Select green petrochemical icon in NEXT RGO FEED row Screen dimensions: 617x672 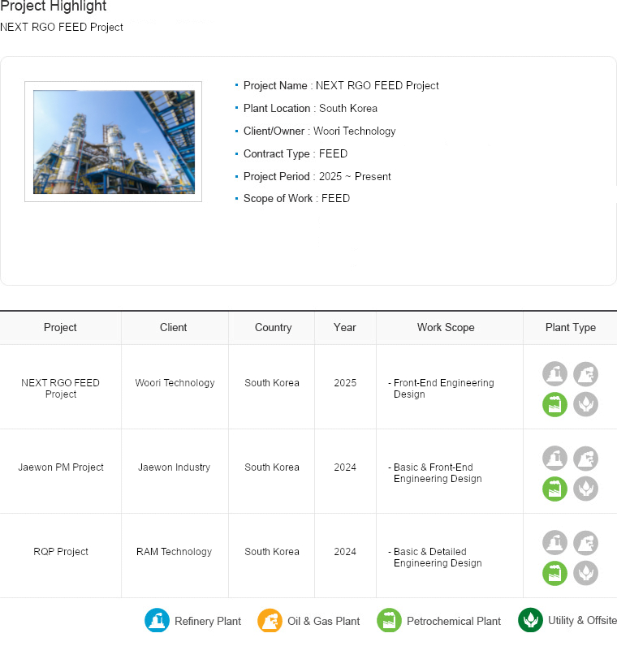[x=554, y=404]
